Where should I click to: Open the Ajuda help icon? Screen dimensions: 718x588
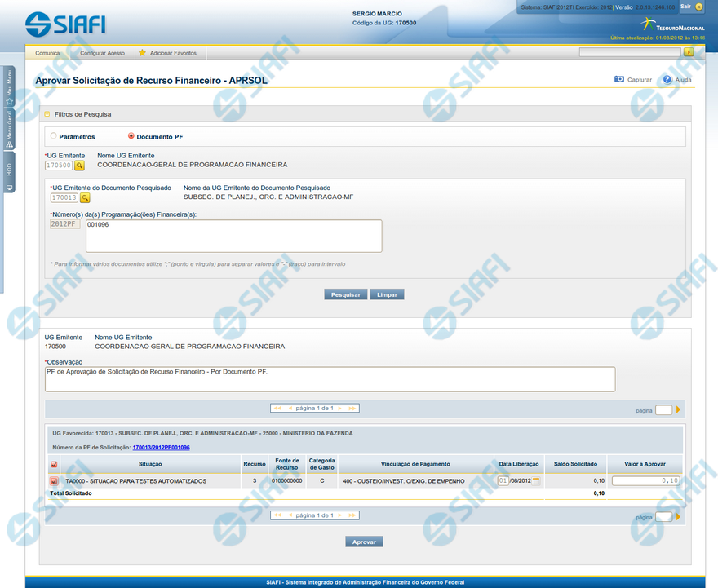click(667, 80)
